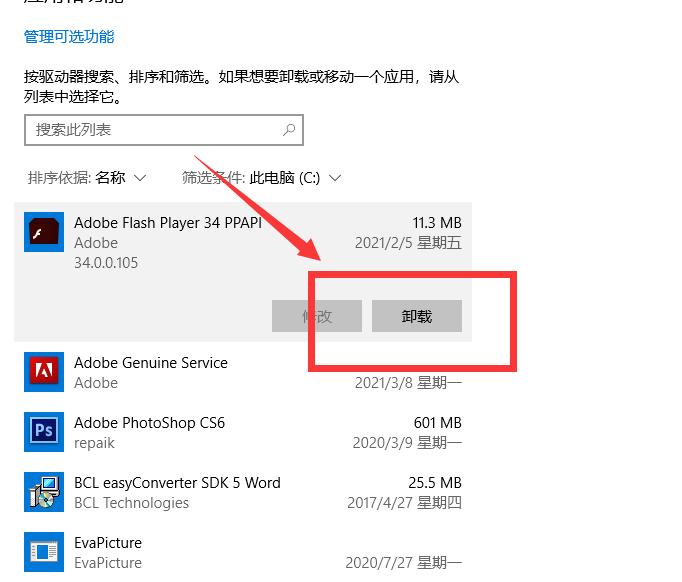Select the EvaPicture entry name
The image size is (682, 582).
pos(108,543)
